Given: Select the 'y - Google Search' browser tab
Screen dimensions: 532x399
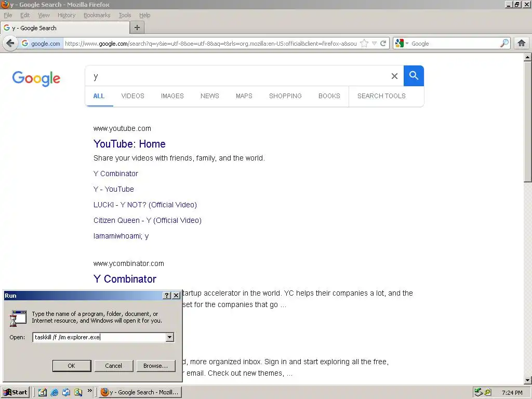Looking at the screenshot, I should [65, 28].
